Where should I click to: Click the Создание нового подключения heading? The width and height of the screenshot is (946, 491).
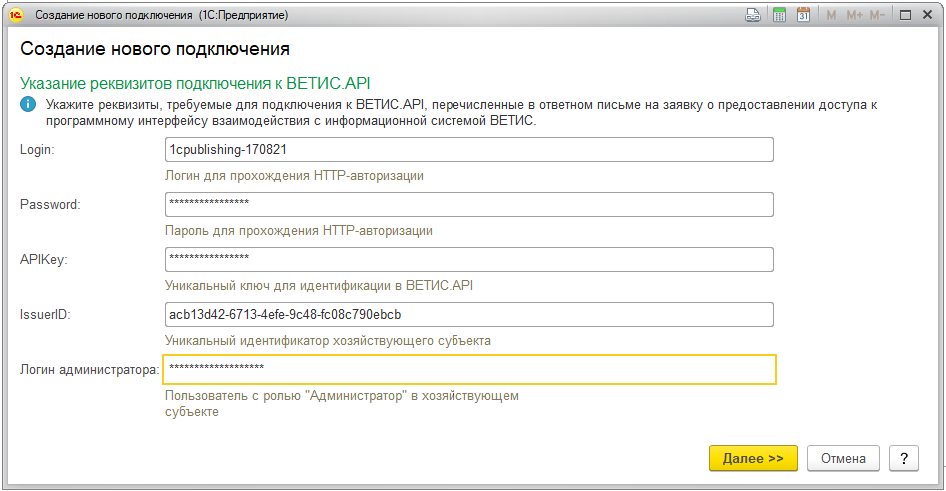(x=155, y=49)
